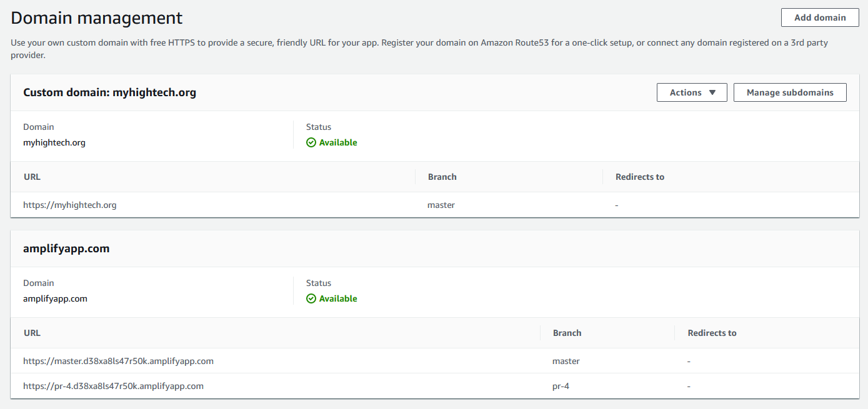Image resolution: width=868 pixels, height=409 pixels.
Task: Click the Redirects to header in the myhightech.org table
Action: (640, 177)
